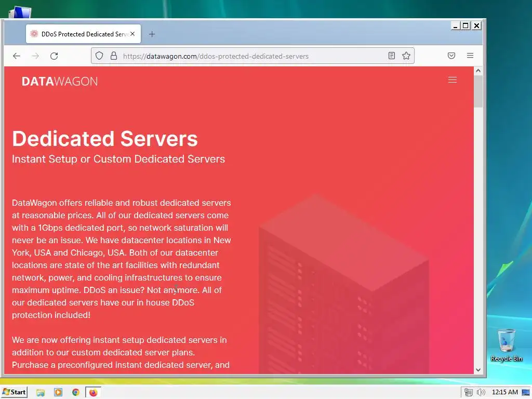Click the DATAWAGON logo
This screenshot has height=399, width=532.
(x=60, y=82)
